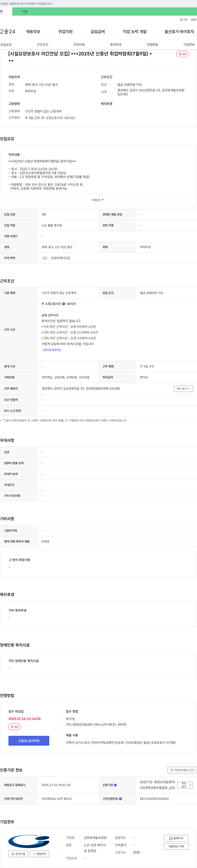This screenshot has height=868, width=197.
Task: Open the 출산휴가·육아휴직 menu
Action: click(x=179, y=32)
